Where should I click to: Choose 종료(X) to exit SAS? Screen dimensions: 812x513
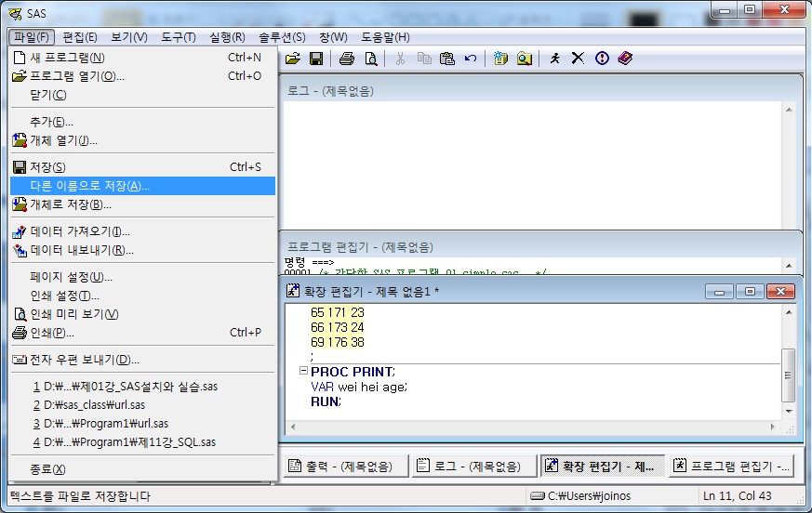(142, 469)
